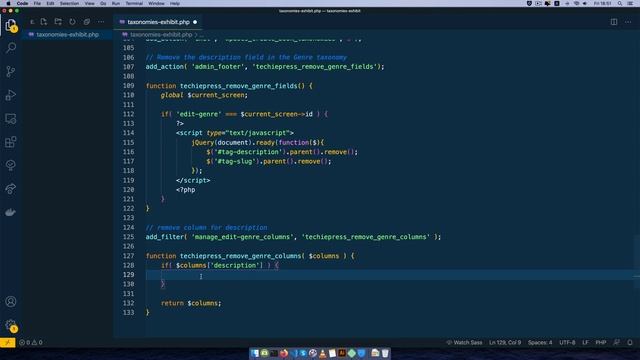Image resolution: width=640 pixels, height=360 pixels.
Task: Open Extensions view
Action: 11,142
